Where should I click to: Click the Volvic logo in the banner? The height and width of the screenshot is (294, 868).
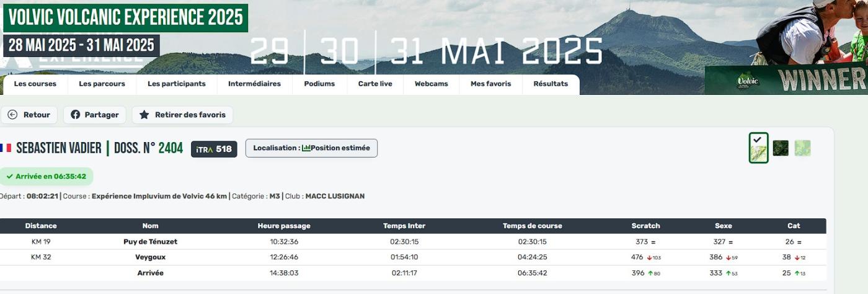(x=747, y=81)
